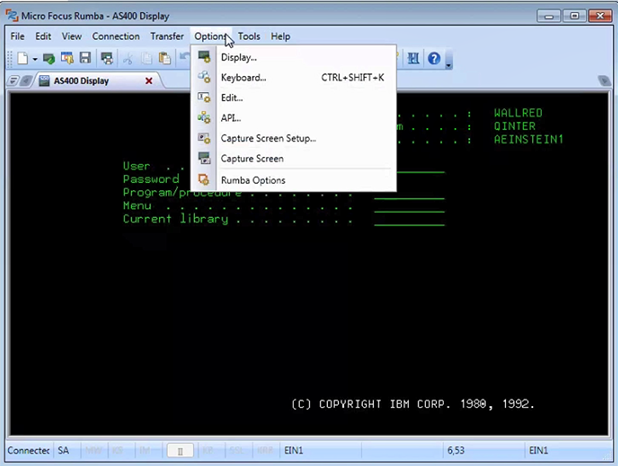Click the tab scroll-left icon beside AS400 Display tab
The width and height of the screenshot is (618, 466).
click(x=26, y=81)
